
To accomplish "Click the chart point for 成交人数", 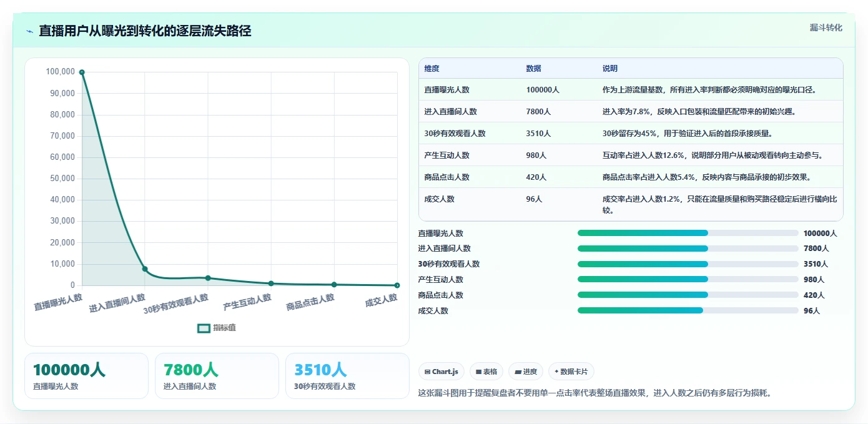I will coord(397,285).
